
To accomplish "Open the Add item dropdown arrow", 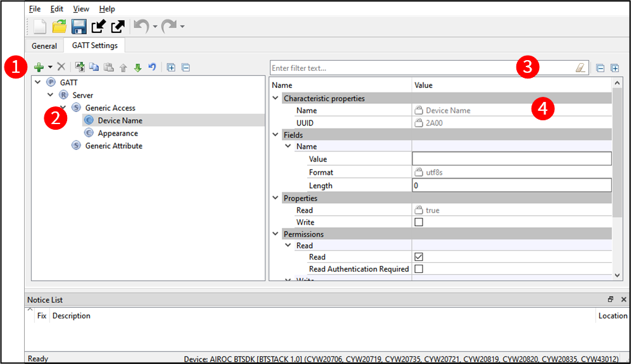I will point(50,67).
